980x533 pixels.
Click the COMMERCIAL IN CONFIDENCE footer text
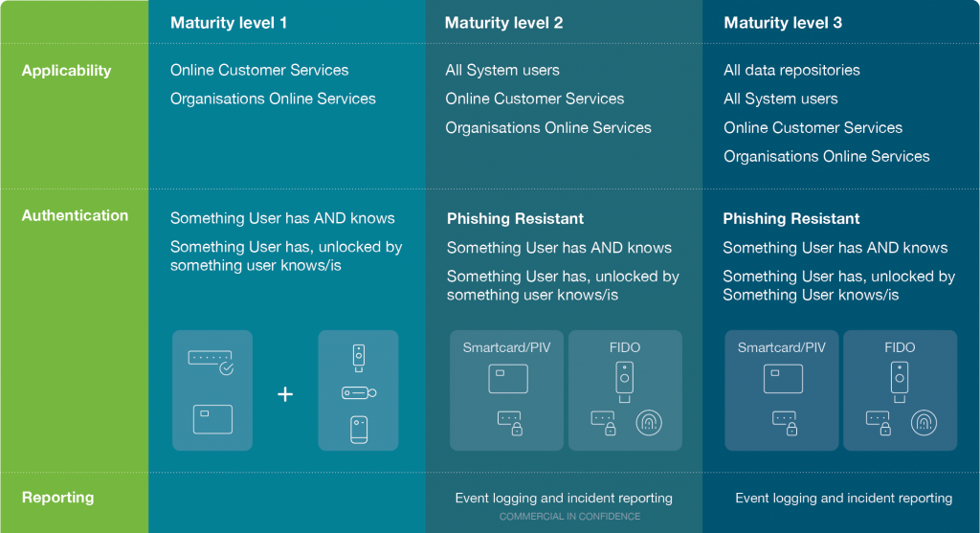click(569, 517)
